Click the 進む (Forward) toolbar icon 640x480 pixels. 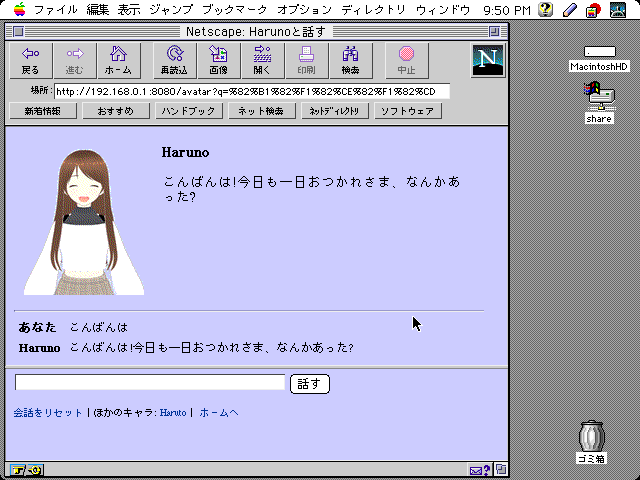pos(75,60)
